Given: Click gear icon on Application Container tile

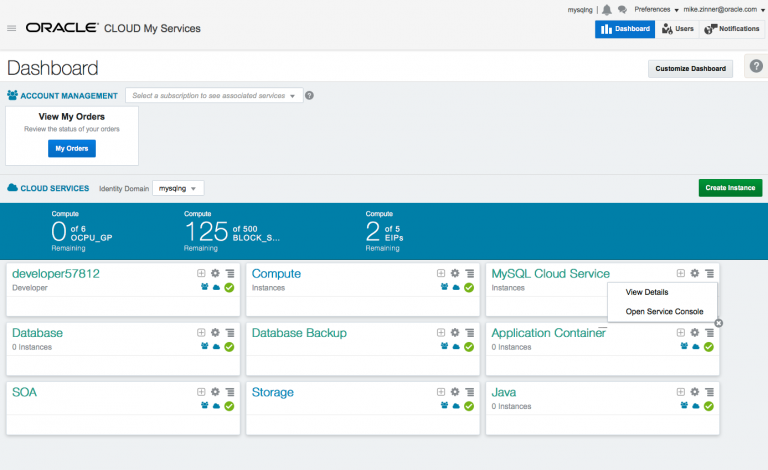Looking at the screenshot, I should point(695,332).
